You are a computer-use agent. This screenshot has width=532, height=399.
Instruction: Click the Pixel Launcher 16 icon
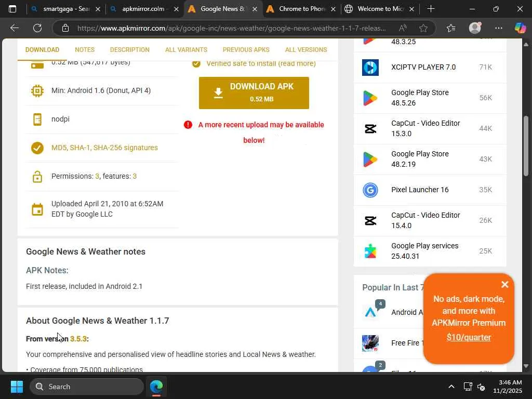(x=370, y=190)
